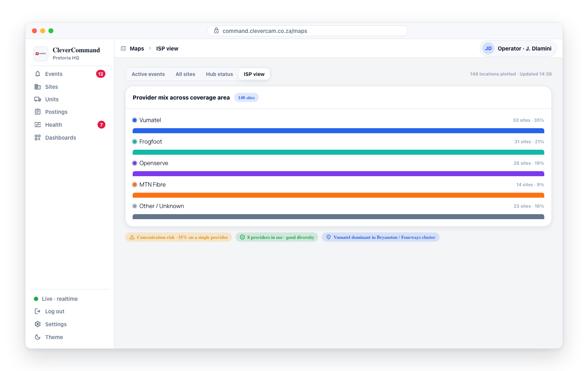Click the '52 sites · 35%' value
This screenshot has height=371, width=588.
tap(528, 120)
